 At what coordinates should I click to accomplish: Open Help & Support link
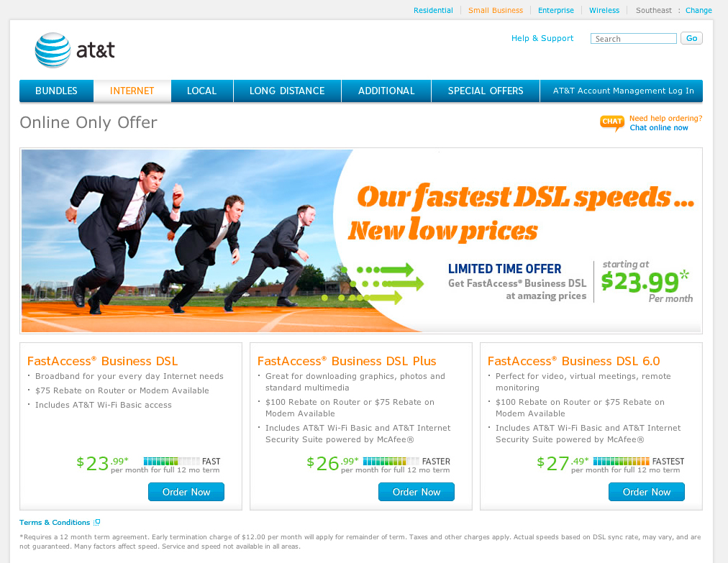[x=542, y=38]
